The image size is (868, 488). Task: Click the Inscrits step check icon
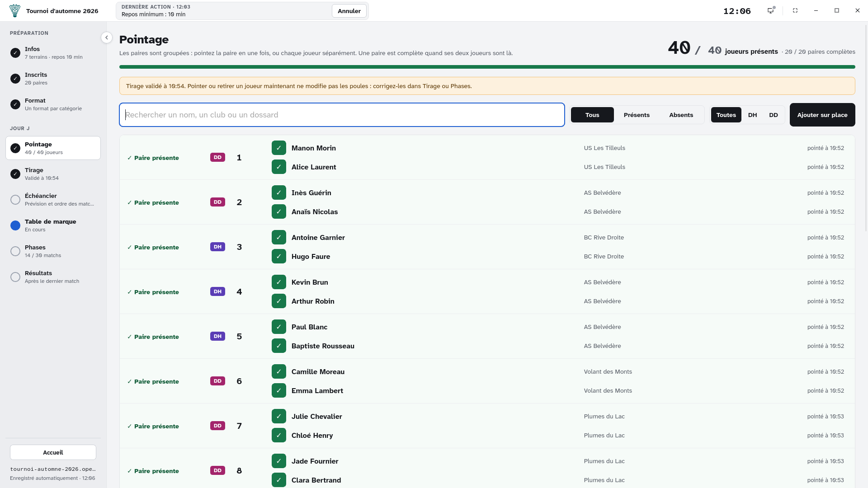[x=15, y=79]
